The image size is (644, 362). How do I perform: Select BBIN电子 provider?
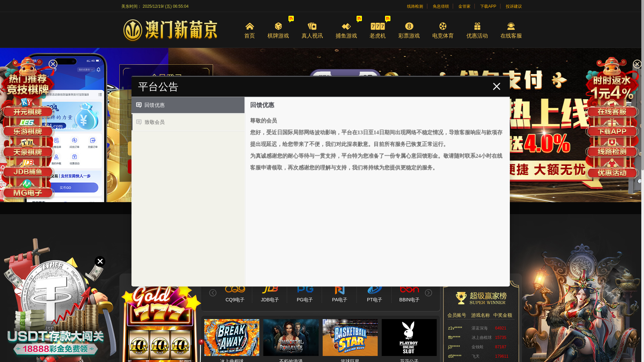click(409, 294)
